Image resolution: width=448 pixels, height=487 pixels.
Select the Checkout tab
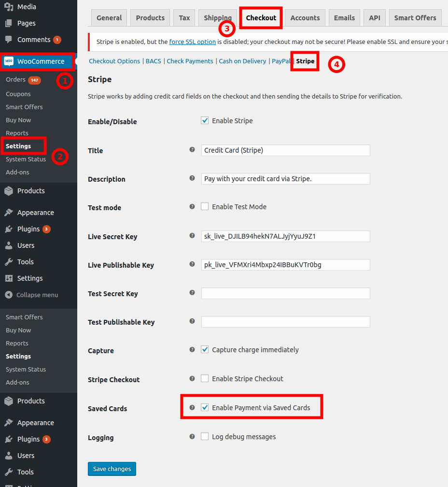261,18
